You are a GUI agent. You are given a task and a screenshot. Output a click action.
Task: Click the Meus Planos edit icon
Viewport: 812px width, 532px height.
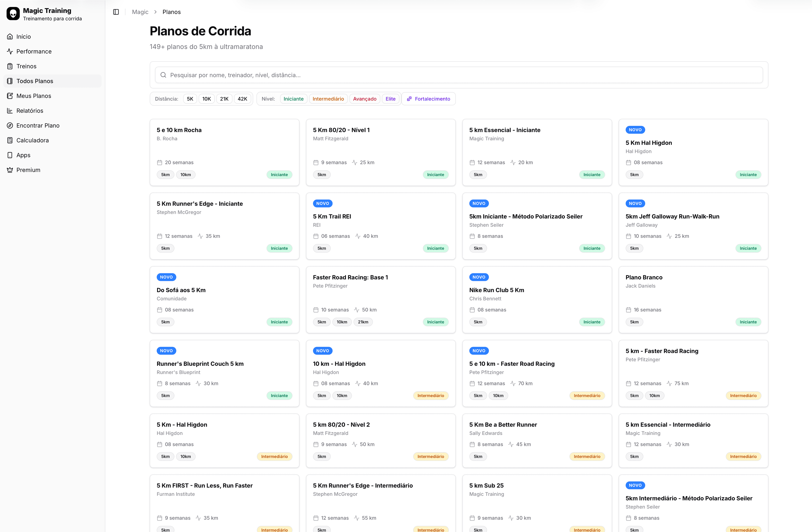click(x=10, y=96)
